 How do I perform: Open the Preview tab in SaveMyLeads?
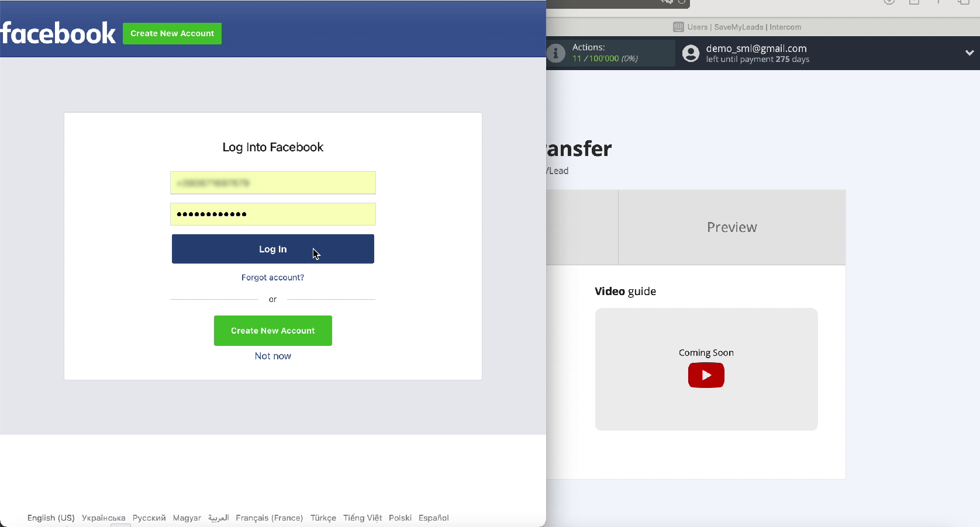[x=732, y=227]
